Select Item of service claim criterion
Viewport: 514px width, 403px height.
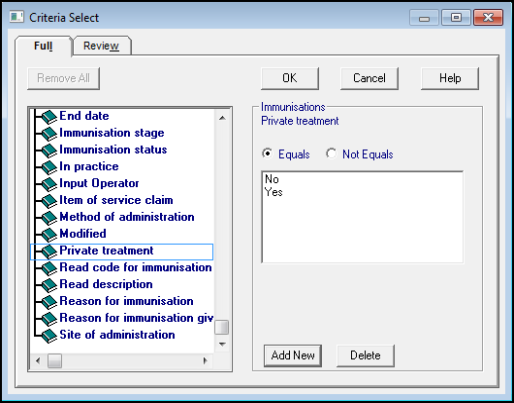116,200
